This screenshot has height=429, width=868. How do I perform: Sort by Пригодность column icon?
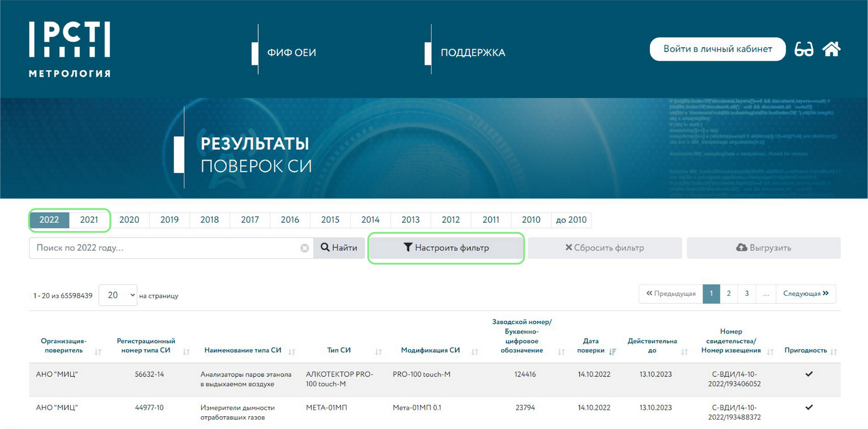pos(833,351)
